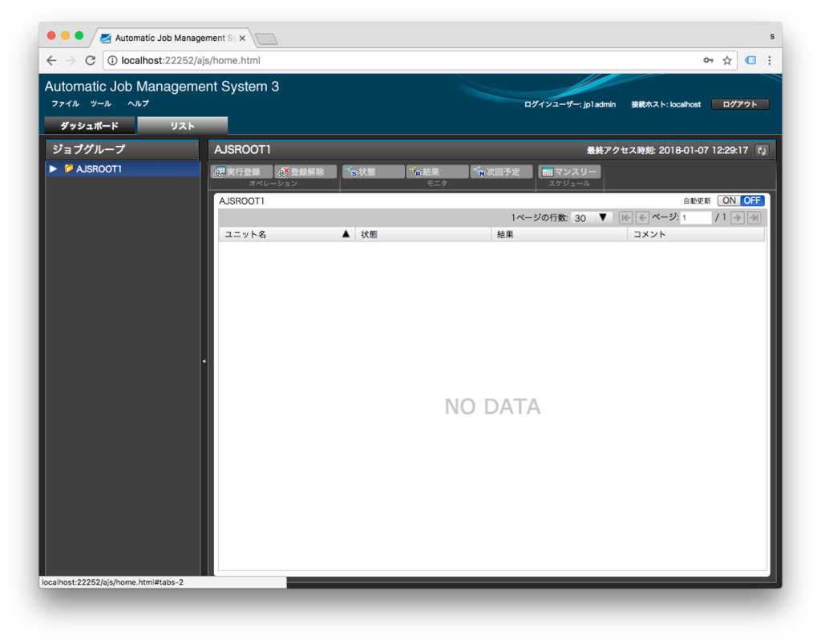Click the 登録解除 (release registration) icon
Image resolution: width=821 pixels, height=644 pixels.
[x=304, y=171]
